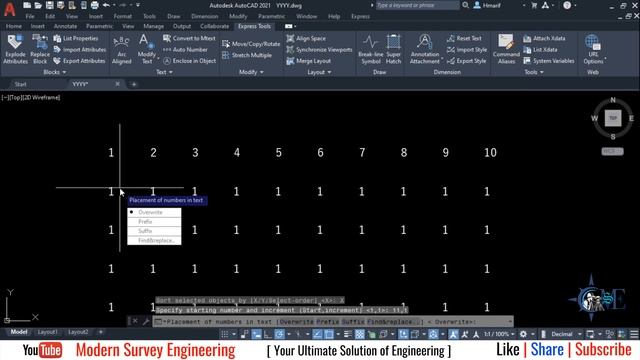
Task: Select Find&Replace placement option
Action: tap(154, 240)
